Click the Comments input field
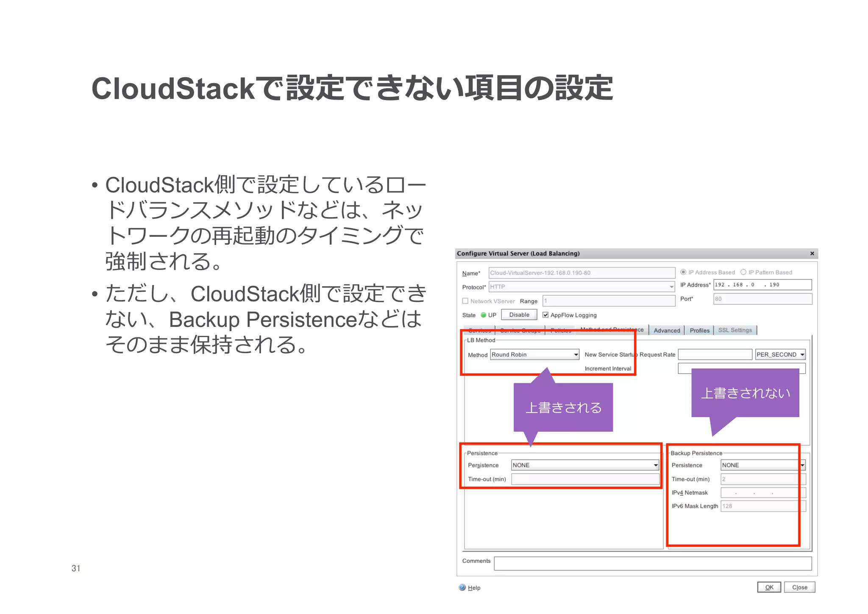Viewport: 868px width, 614px height. (653, 564)
